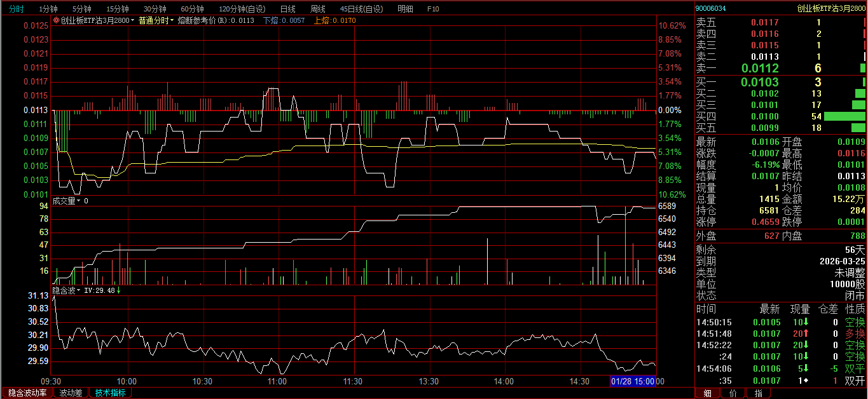Open the 波动差 bottom tab

click(71, 393)
